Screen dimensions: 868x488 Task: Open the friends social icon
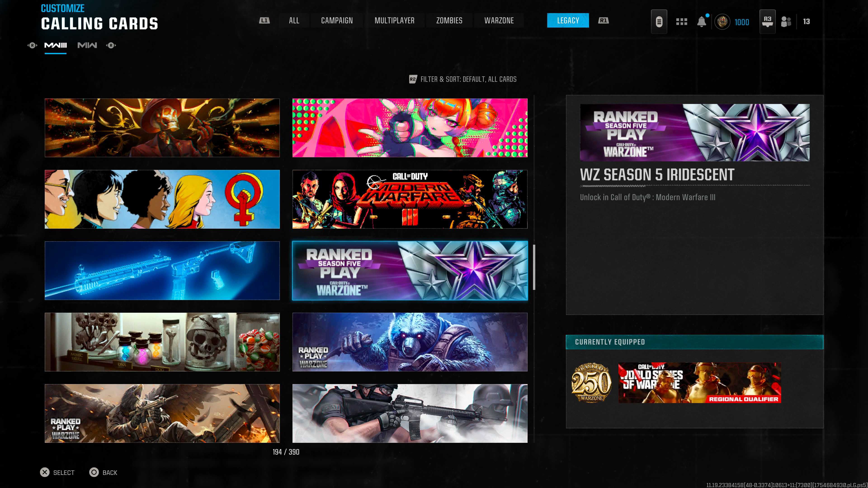(786, 21)
